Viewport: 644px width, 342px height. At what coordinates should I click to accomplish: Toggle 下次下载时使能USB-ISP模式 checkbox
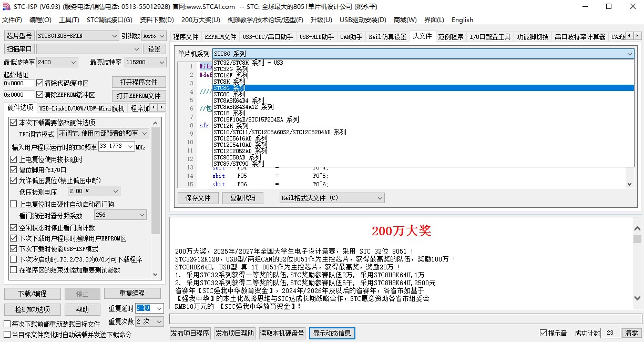(54, 249)
